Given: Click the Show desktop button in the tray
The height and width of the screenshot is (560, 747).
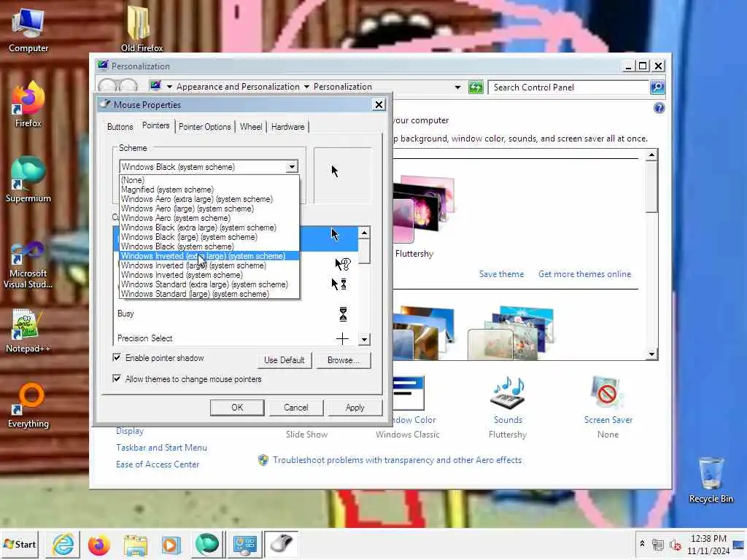Looking at the screenshot, I should pos(739,545).
